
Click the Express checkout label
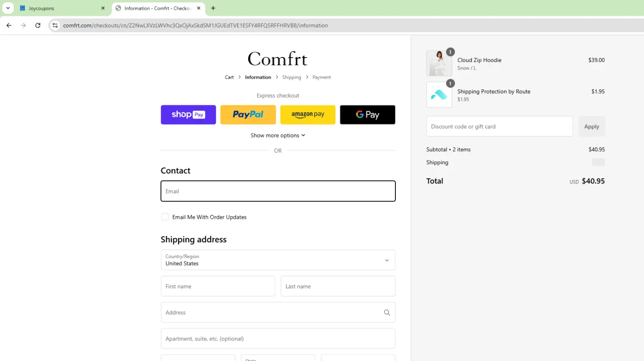click(278, 95)
